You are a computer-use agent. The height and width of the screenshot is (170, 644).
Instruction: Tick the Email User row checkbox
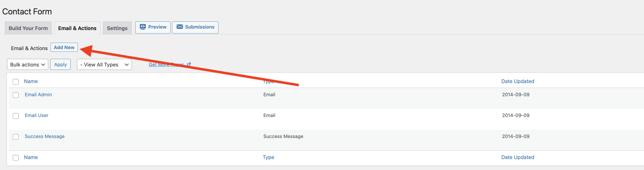[16, 116]
